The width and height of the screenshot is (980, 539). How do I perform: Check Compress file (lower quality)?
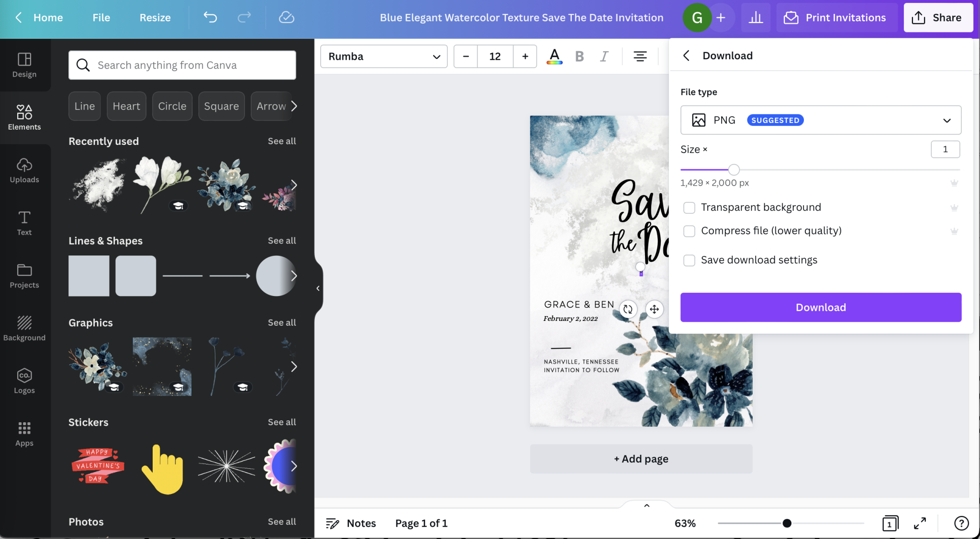click(x=689, y=231)
